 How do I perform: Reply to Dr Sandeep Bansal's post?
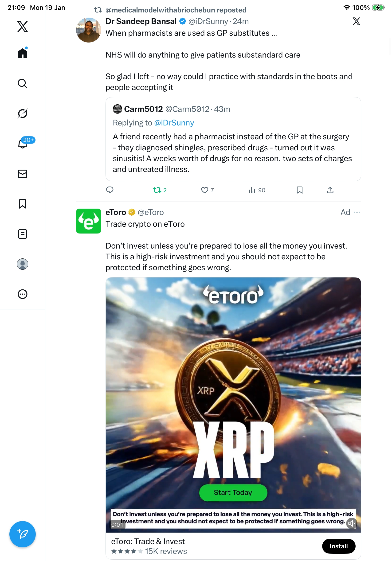point(110,190)
